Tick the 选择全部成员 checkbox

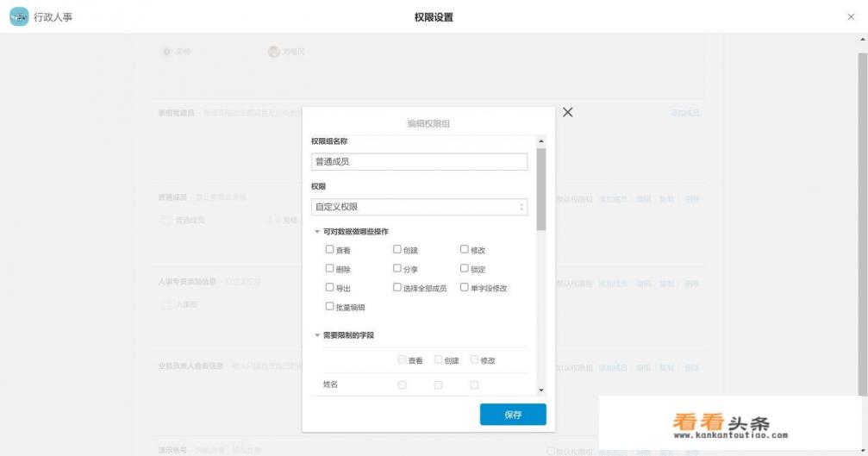point(397,287)
